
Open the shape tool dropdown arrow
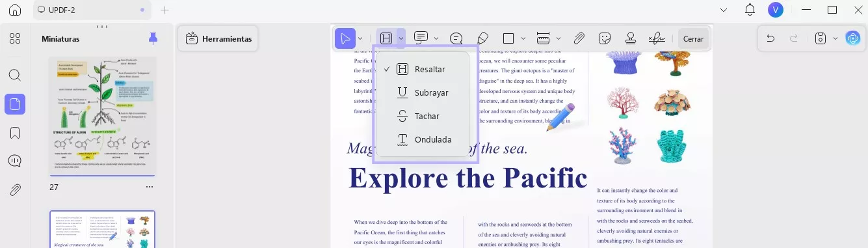[524, 38]
